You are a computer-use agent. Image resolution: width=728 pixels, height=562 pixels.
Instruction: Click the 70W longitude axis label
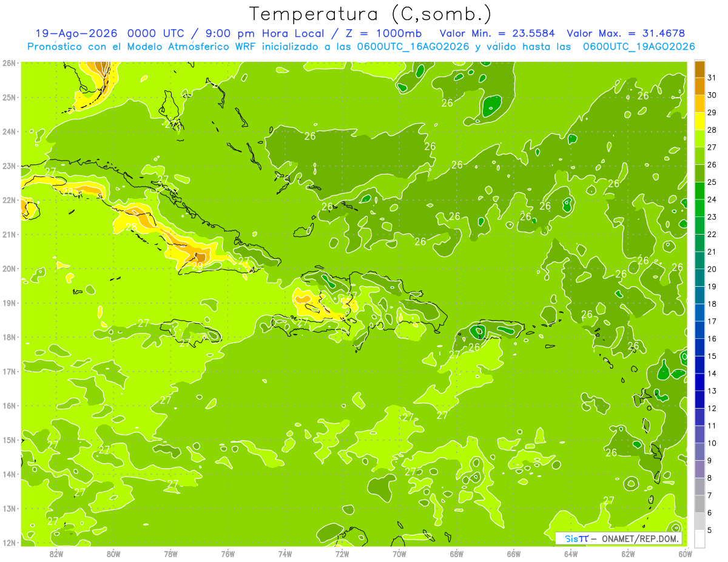399,554
